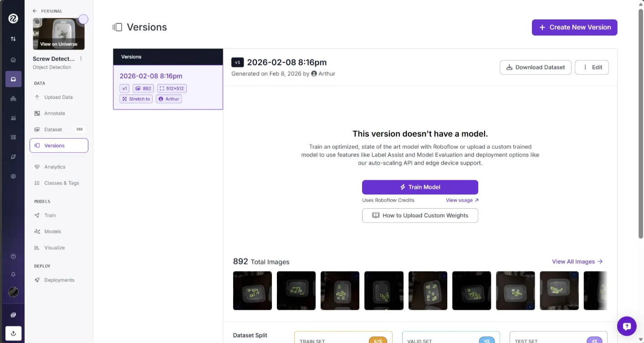644x343 pixels.
Task: Open Deployments in the sidebar
Action: 59,280
